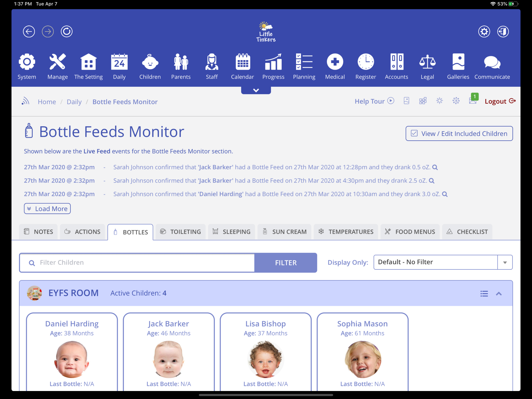Click the live feed signal icon
Viewport: 532px width, 399px height.
(x=25, y=101)
